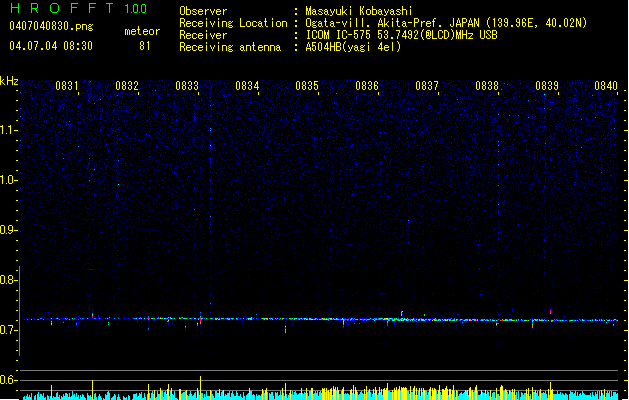This screenshot has width=629, height=400.
Task: Click the filename 0407040830.png
Action: tap(51, 26)
